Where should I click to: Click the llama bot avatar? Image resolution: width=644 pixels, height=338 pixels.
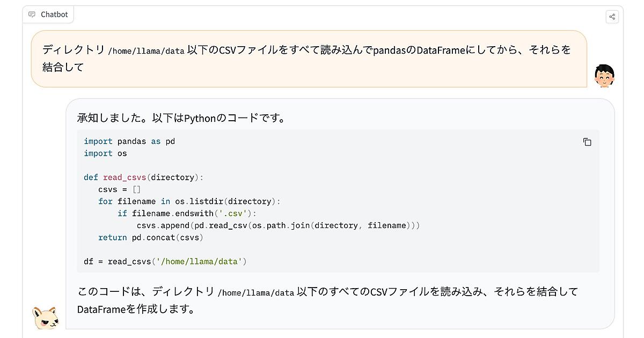point(45,318)
